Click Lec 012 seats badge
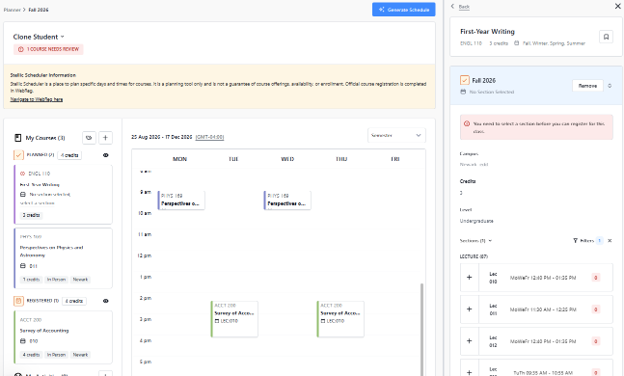The image size is (624, 376). coord(596,341)
